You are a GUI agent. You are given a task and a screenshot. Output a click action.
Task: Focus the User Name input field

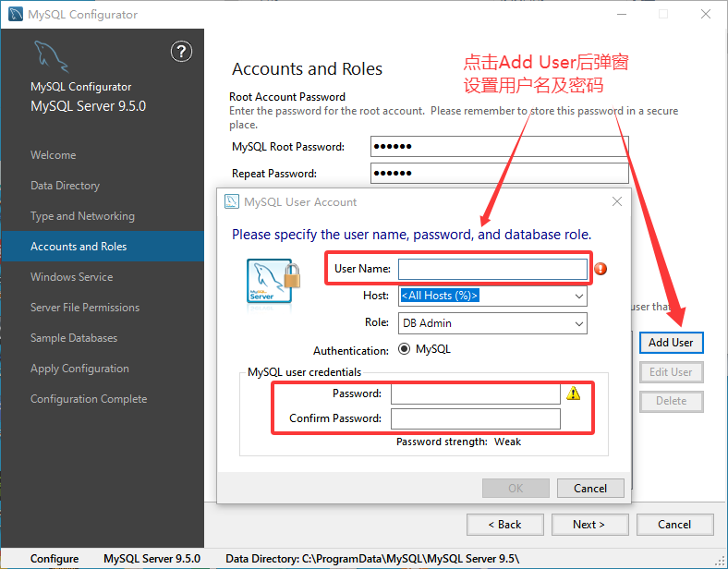click(492, 269)
